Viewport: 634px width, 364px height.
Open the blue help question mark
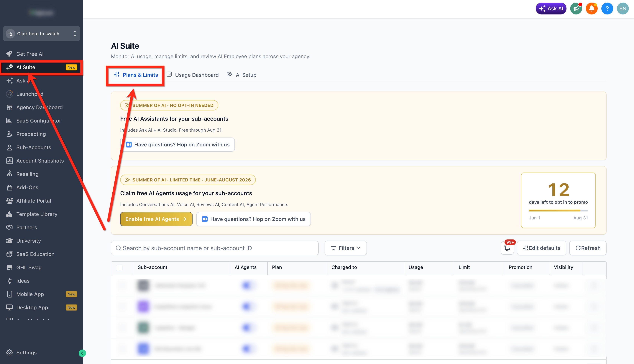point(607,9)
